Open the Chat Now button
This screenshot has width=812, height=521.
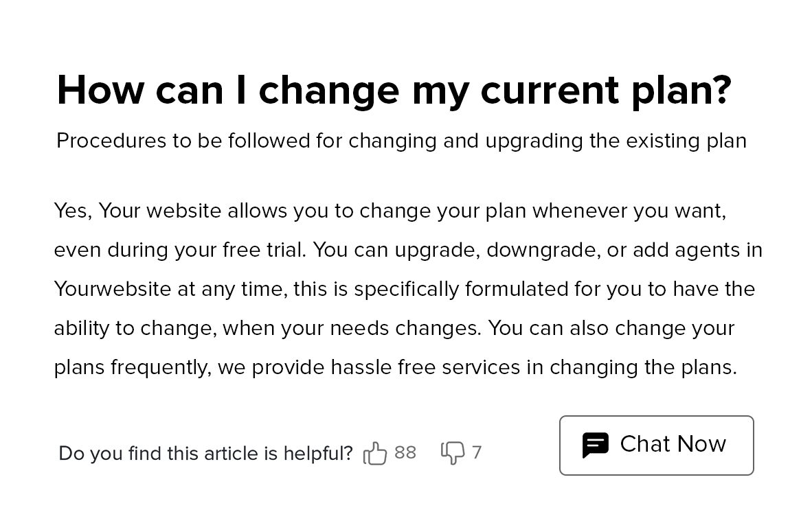(x=657, y=445)
